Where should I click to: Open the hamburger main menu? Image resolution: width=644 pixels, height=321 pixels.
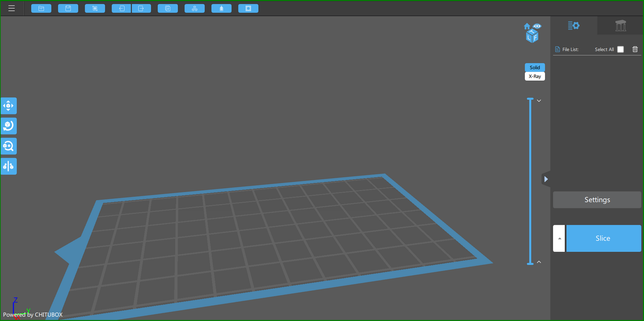click(x=11, y=8)
